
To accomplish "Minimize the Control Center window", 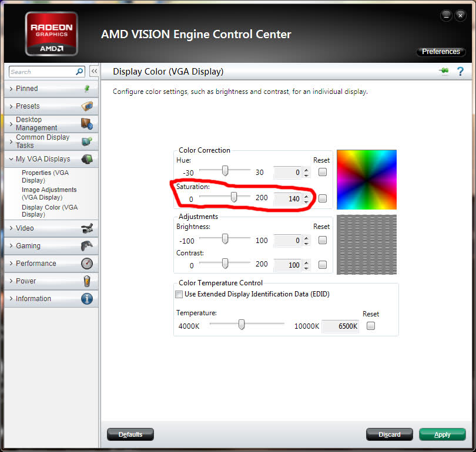I will pos(446,15).
